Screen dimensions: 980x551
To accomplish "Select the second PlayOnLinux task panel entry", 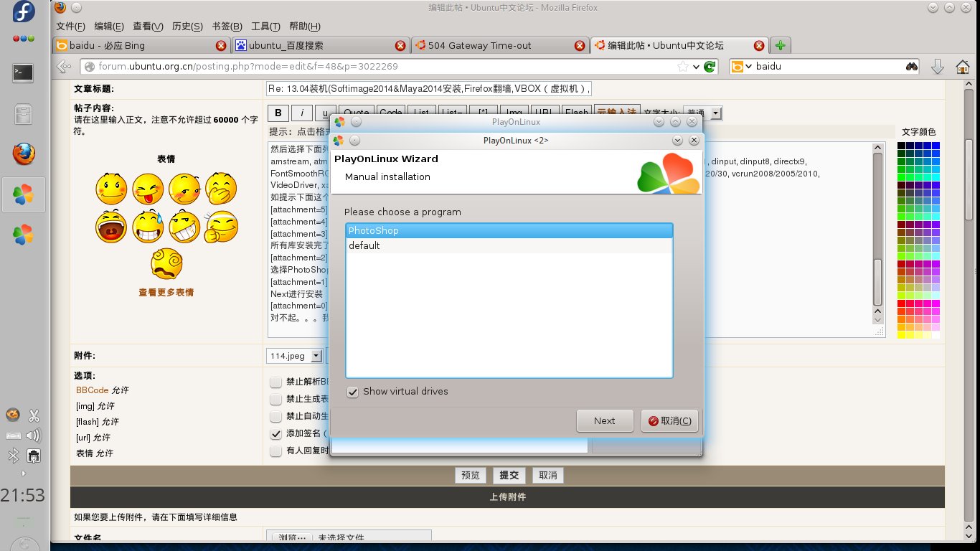I will tap(24, 234).
